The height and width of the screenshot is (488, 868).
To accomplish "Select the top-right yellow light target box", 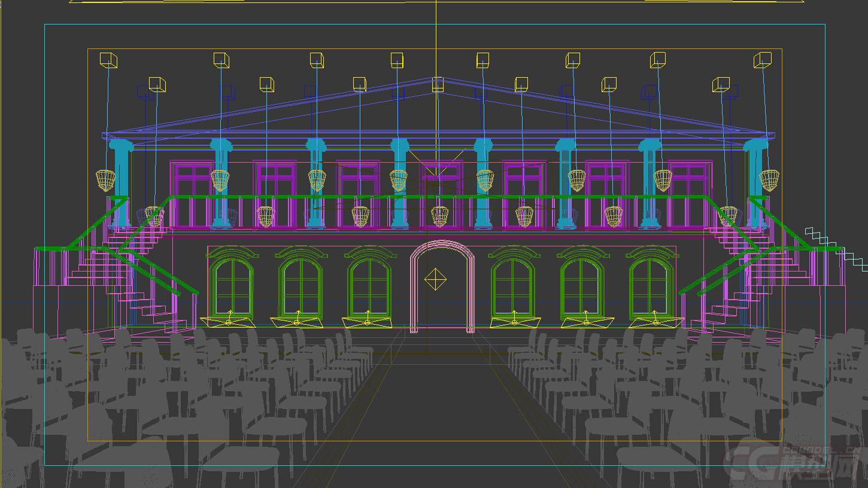I will coord(763,60).
